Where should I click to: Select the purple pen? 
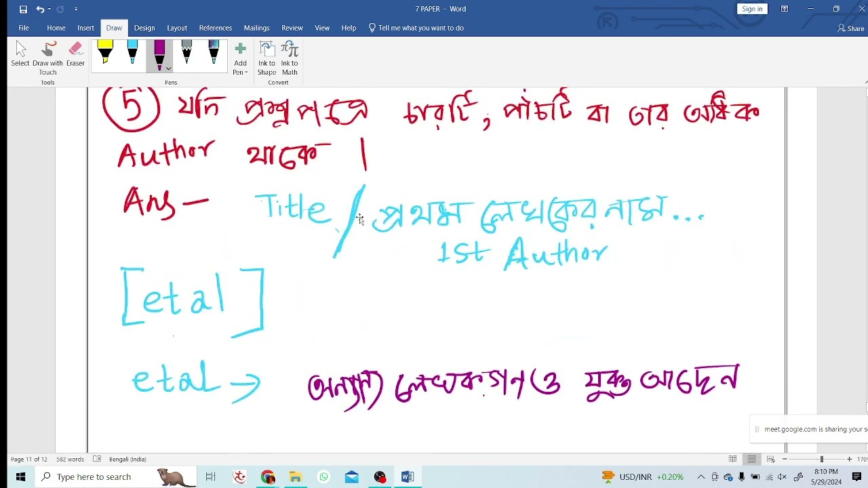[x=159, y=54]
